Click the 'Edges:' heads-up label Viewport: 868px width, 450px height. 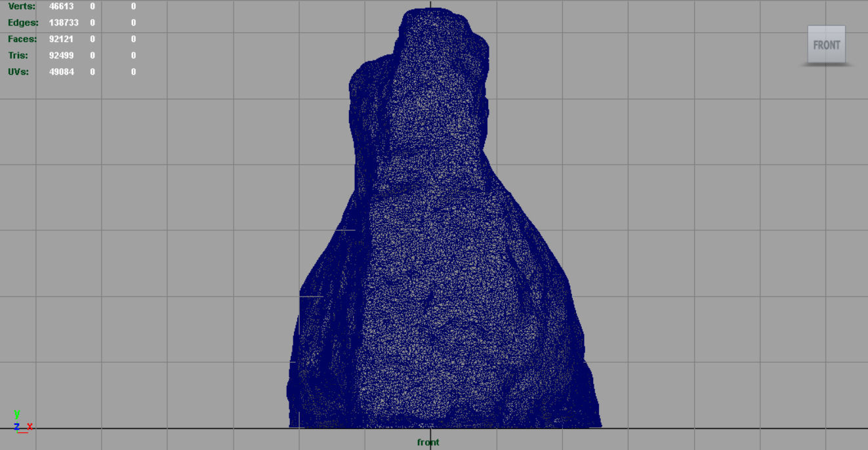23,22
